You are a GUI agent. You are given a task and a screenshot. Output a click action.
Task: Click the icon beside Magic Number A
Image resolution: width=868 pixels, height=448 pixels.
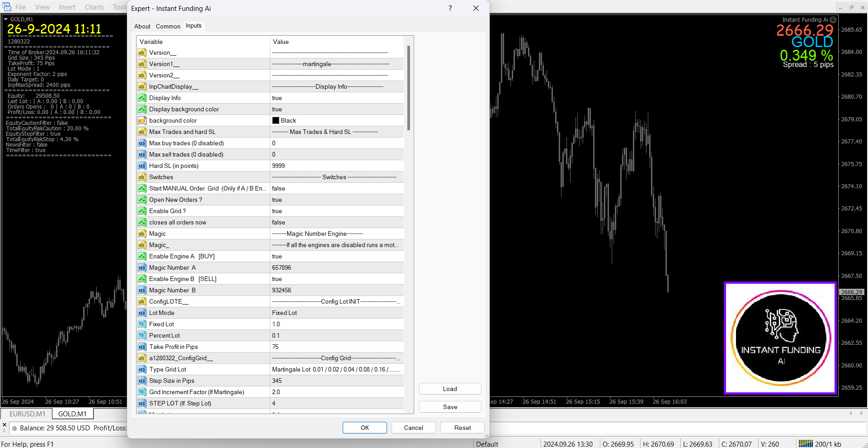(x=142, y=267)
